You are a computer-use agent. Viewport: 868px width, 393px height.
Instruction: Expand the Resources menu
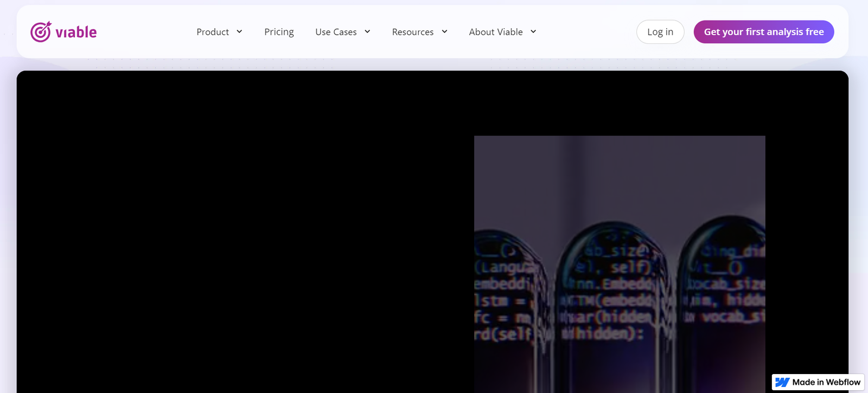coord(412,32)
